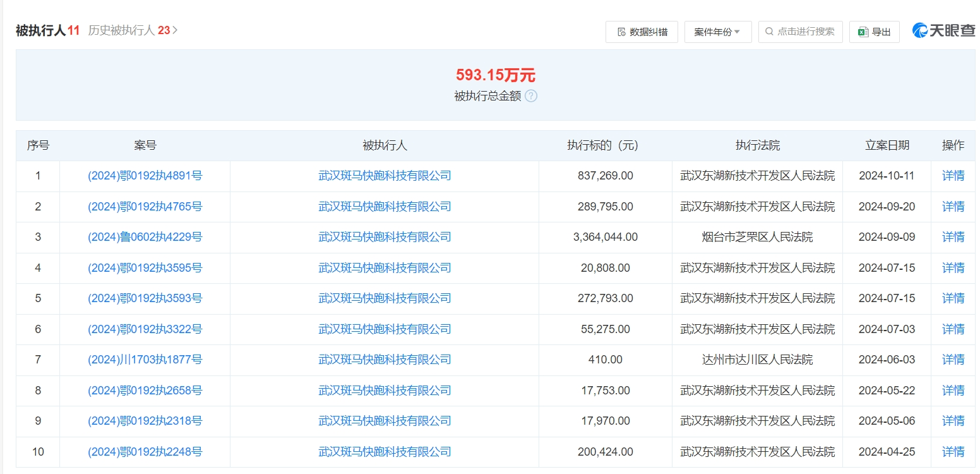
Task: Open the 案件年份 dropdown
Action: click(x=717, y=32)
